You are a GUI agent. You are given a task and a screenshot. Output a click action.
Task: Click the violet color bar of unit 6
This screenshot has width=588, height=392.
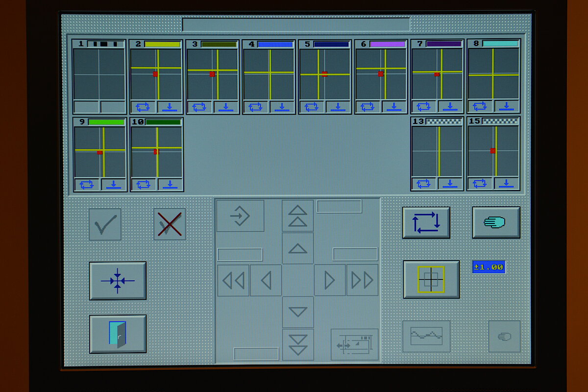[388, 44]
